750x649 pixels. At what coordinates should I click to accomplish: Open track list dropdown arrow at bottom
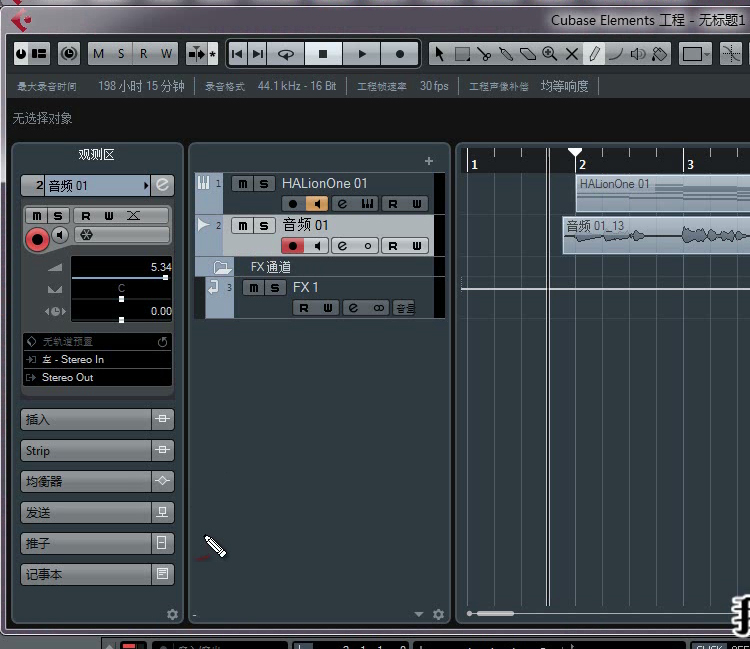tap(419, 615)
